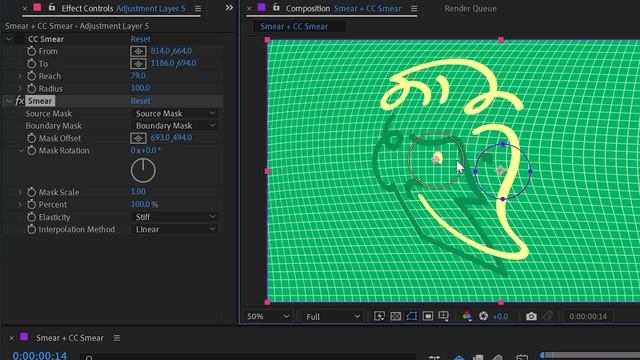Image resolution: width=640 pixels, height=360 pixels.
Task: Open Source Mask dropdown
Action: click(x=175, y=113)
